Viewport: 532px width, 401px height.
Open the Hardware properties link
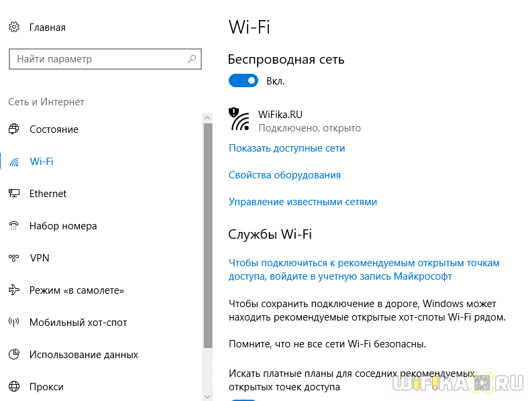tap(284, 175)
